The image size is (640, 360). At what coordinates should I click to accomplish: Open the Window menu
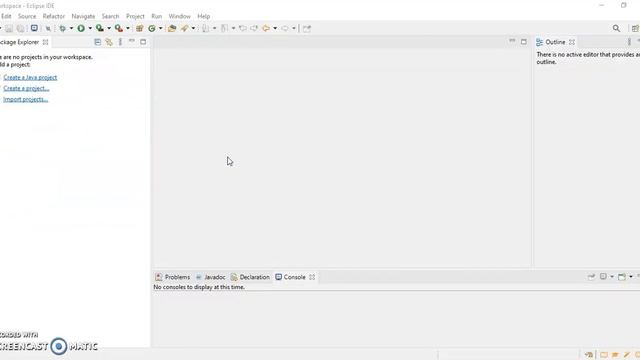click(x=180, y=16)
